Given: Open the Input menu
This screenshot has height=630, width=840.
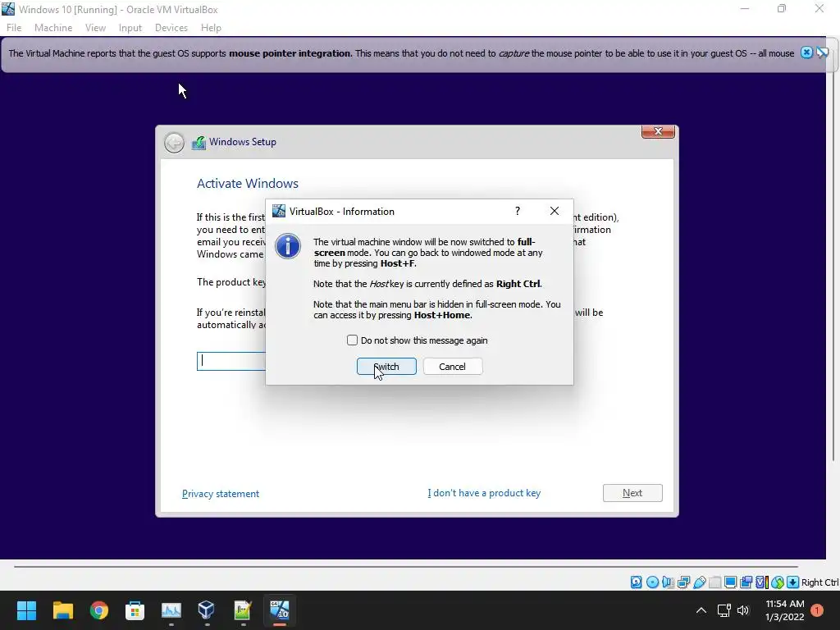Looking at the screenshot, I should [130, 28].
